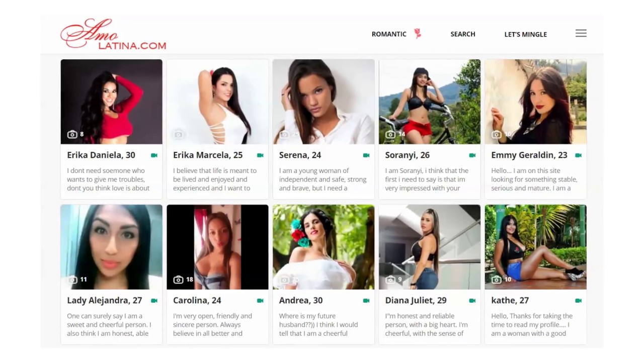Click Diana Juliet's video camera icon
This screenshot has width=644, height=362.
coord(472,301)
